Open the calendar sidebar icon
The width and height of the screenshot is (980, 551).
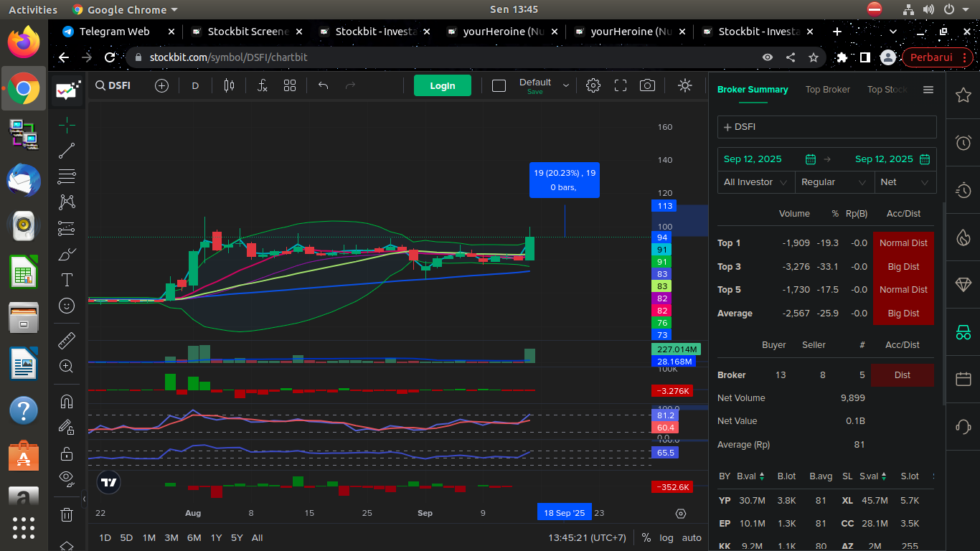[x=963, y=379]
